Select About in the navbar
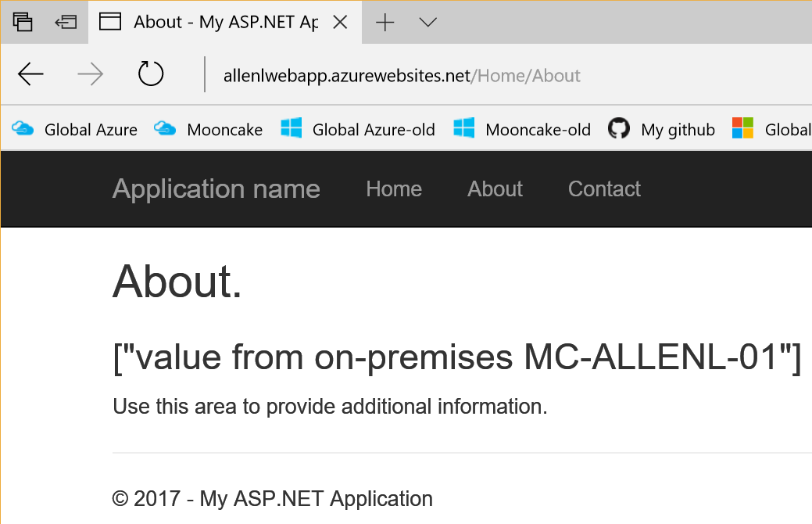 495,189
